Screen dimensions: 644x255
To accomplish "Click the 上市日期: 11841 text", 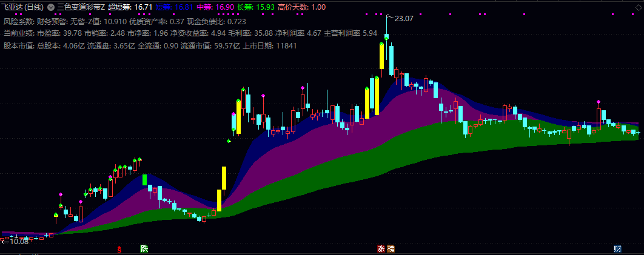I will point(269,45).
